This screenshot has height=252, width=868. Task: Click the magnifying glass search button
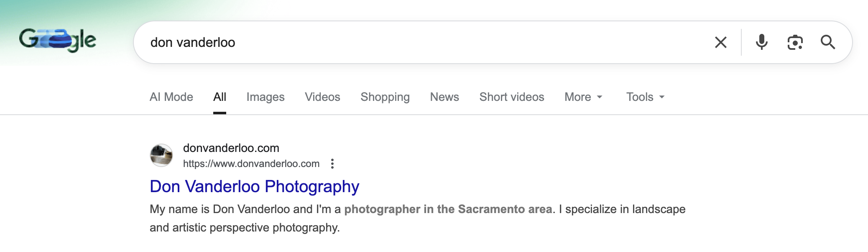(x=827, y=42)
